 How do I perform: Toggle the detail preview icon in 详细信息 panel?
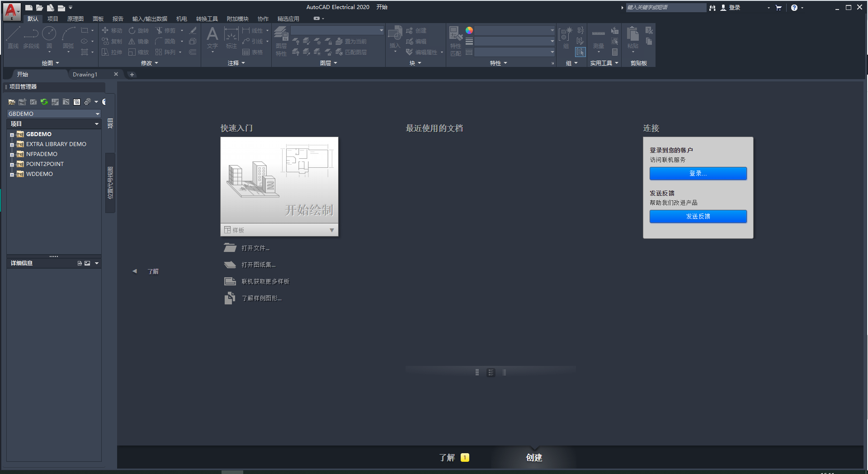tap(87, 263)
